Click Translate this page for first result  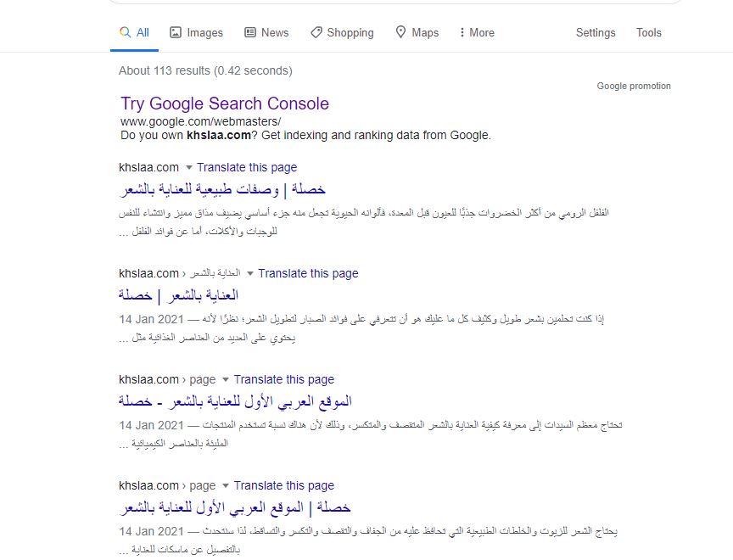(247, 167)
